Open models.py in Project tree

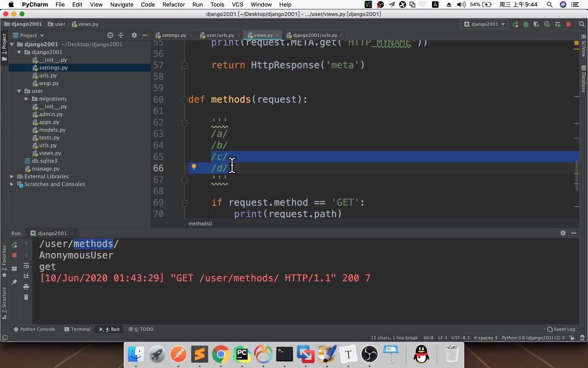point(52,130)
